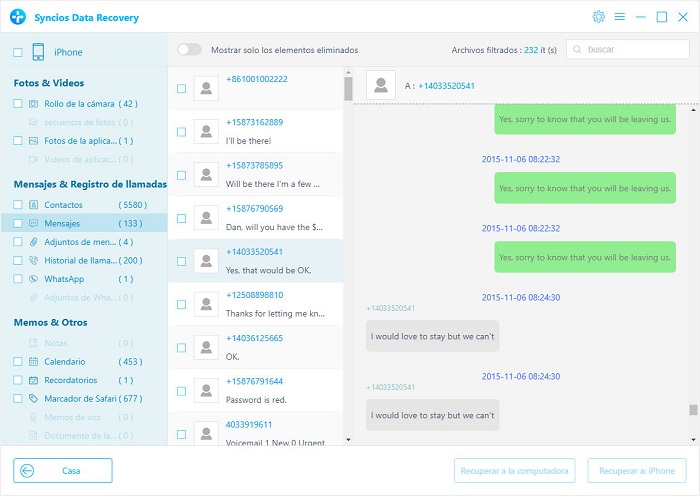The image size is (700, 496).
Task: Click avatar of contact +15876790569
Action: (x=206, y=218)
